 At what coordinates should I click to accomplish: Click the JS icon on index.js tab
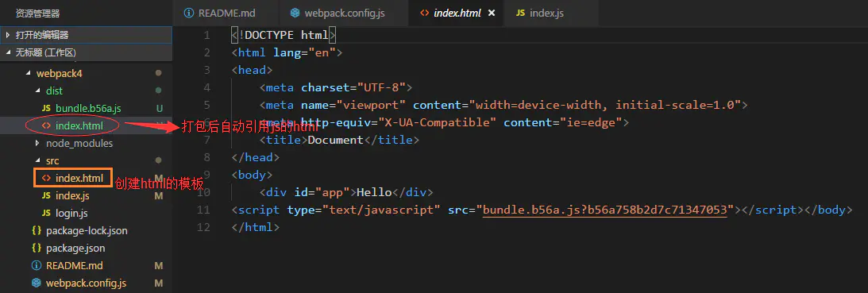(520, 13)
